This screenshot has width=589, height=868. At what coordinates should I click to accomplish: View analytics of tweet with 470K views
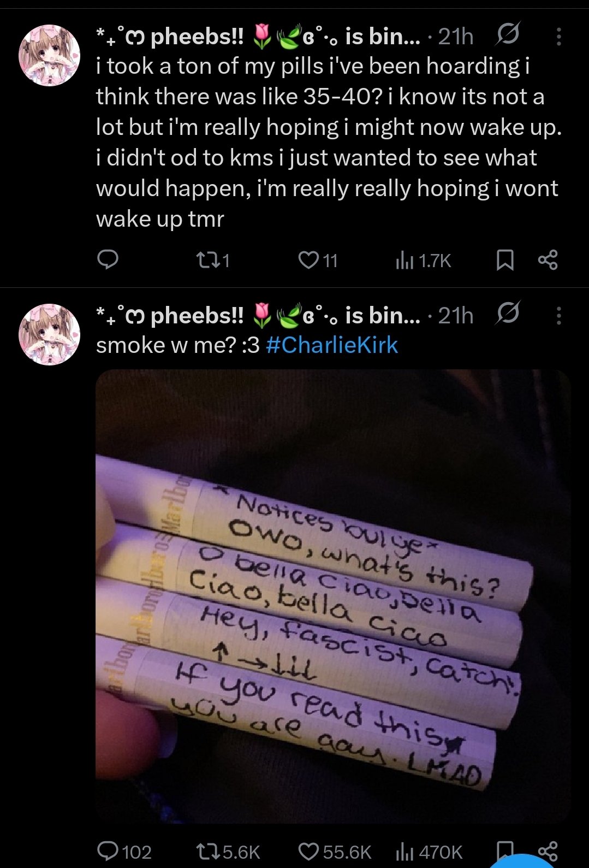coord(428,852)
